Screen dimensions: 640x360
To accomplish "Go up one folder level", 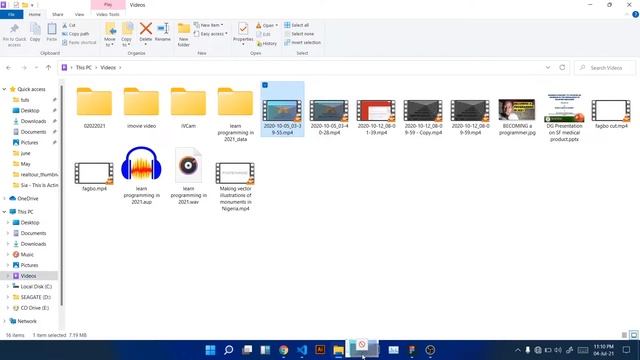I will (49, 68).
